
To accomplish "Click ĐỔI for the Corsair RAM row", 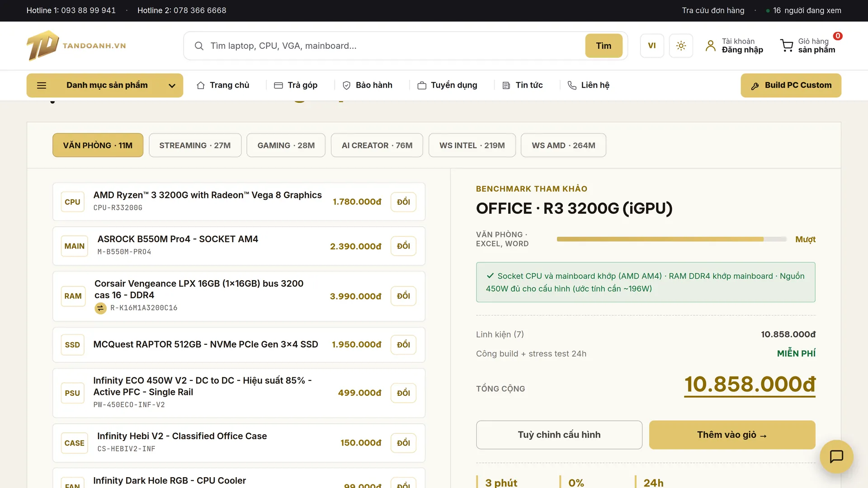I will (403, 296).
